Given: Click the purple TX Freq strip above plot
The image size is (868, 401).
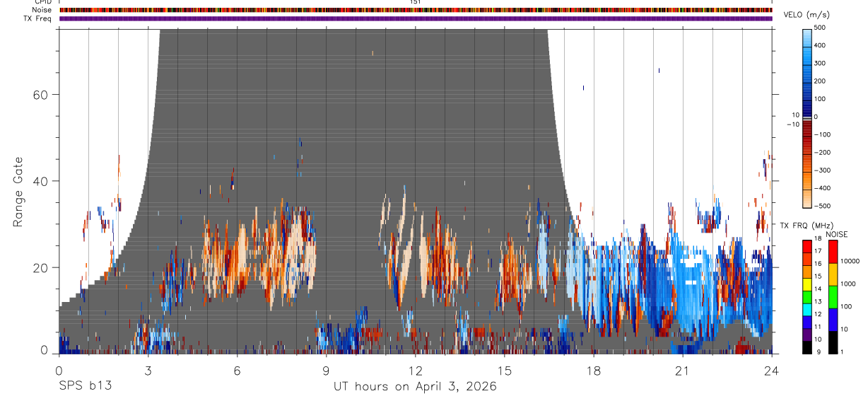Looking at the screenshot, I should [416, 18].
